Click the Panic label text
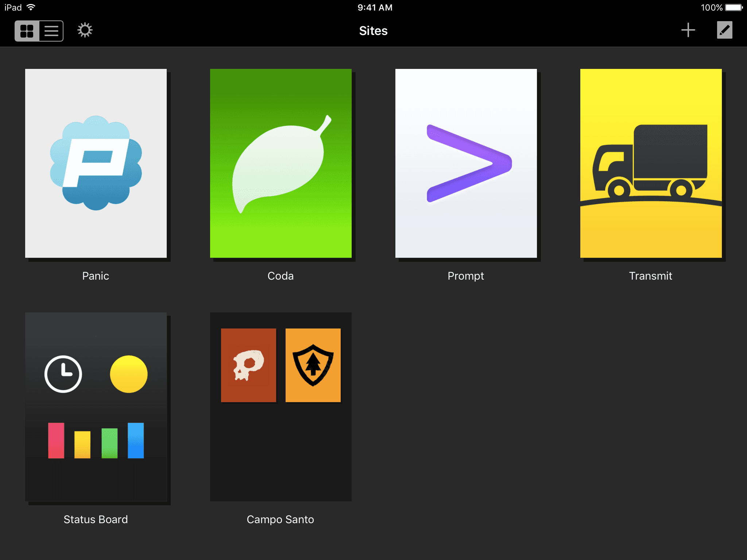 96,276
